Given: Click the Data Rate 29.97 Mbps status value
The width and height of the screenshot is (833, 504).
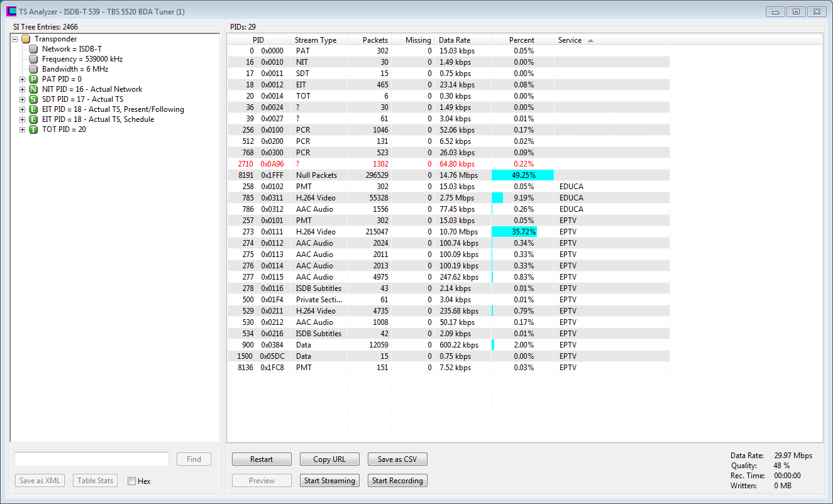Looking at the screenshot, I should 793,456.
